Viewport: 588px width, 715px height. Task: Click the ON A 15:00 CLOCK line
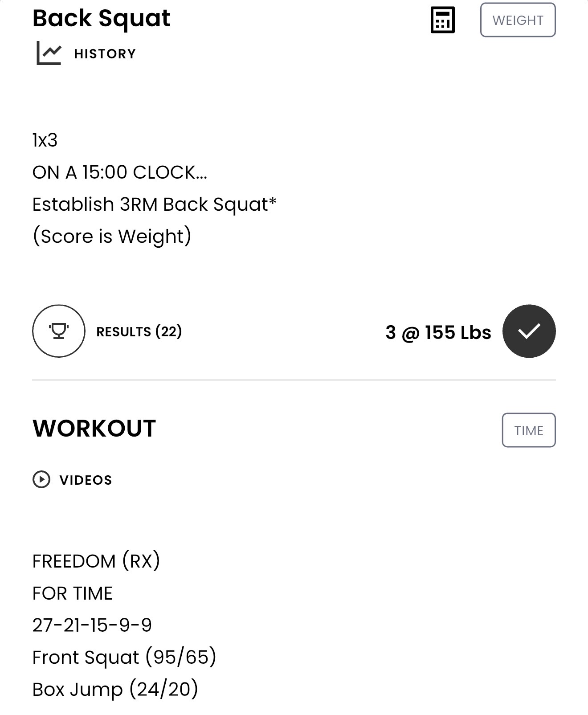pos(120,172)
